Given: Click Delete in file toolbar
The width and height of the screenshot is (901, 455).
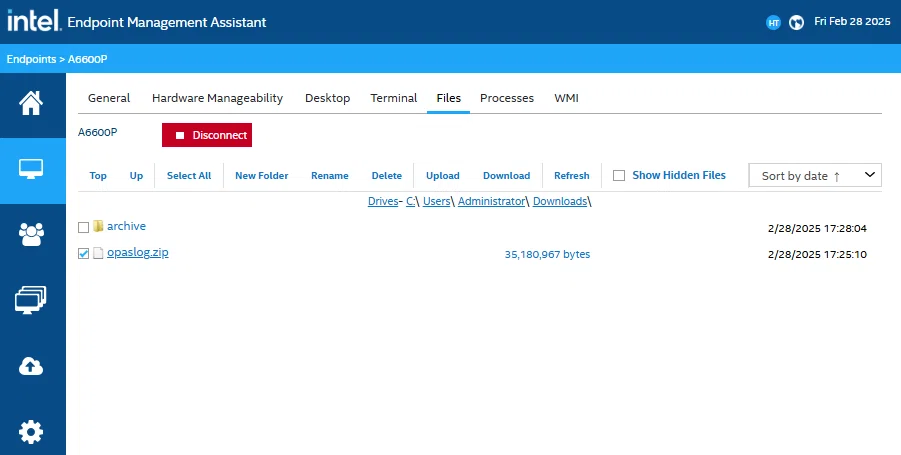Looking at the screenshot, I should (387, 176).
